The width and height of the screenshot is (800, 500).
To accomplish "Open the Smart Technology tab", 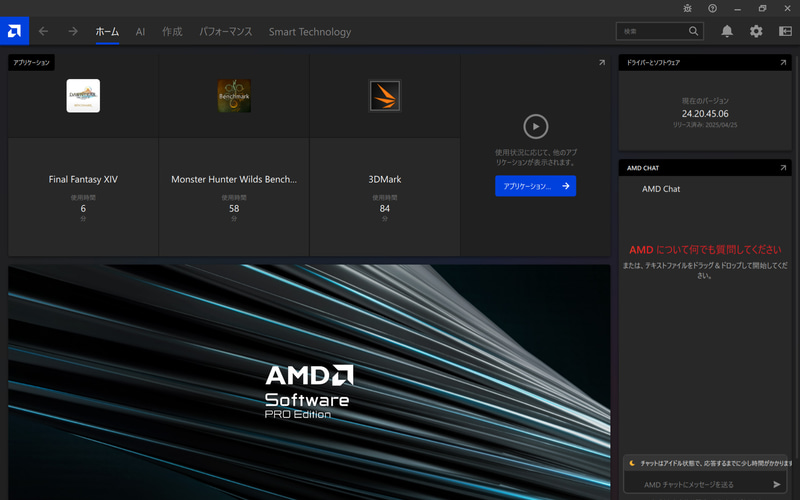I will [x=310, y=32].
